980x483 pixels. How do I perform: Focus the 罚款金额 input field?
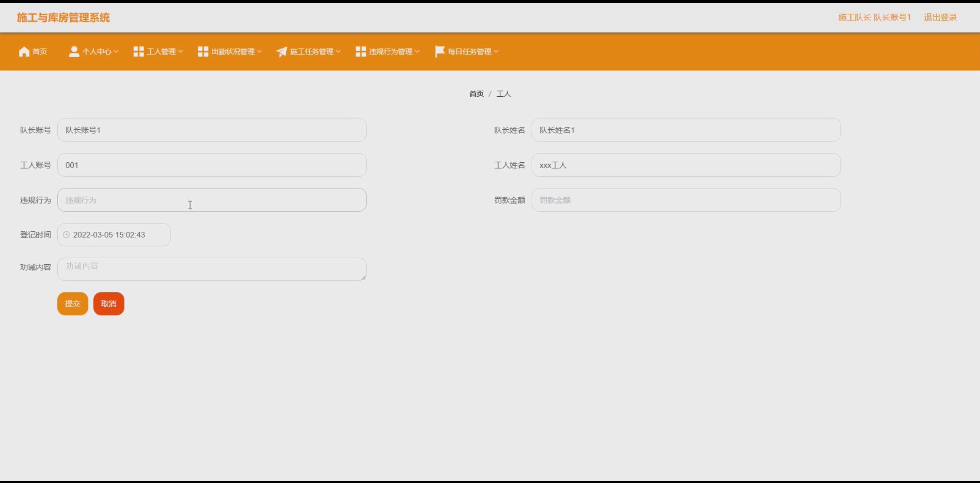(685, 200)
